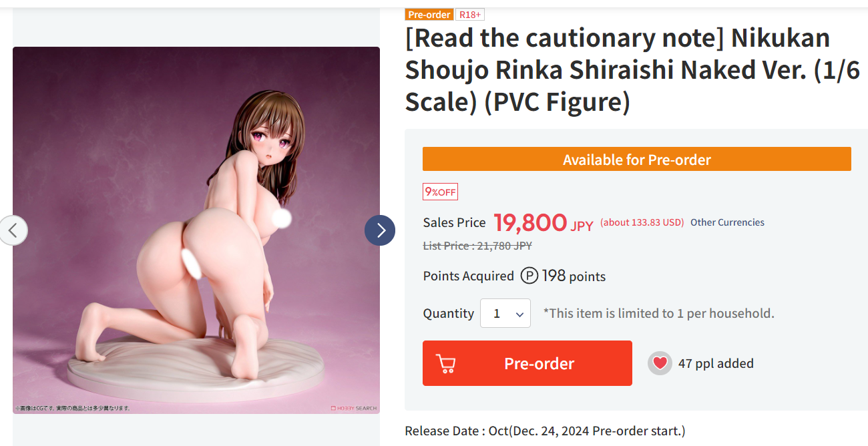
Task: Click the Available for Pre-order banner
Action: 636,160
